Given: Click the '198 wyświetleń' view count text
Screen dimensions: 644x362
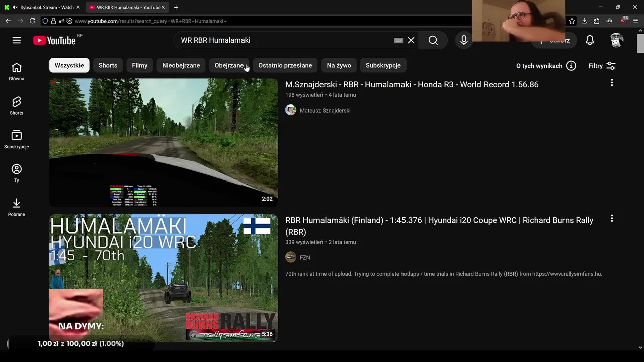Looking at the screenshot, I should [304, 95].
